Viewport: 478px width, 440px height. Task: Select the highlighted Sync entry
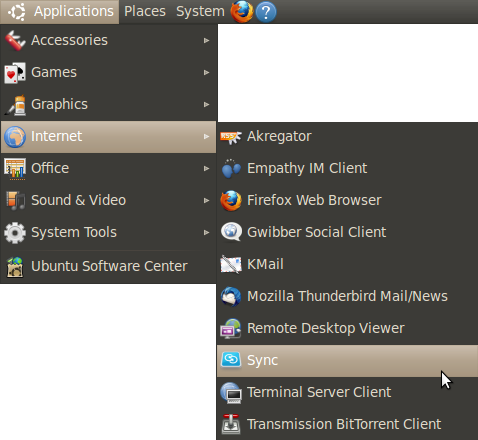[x=347, y=361]
